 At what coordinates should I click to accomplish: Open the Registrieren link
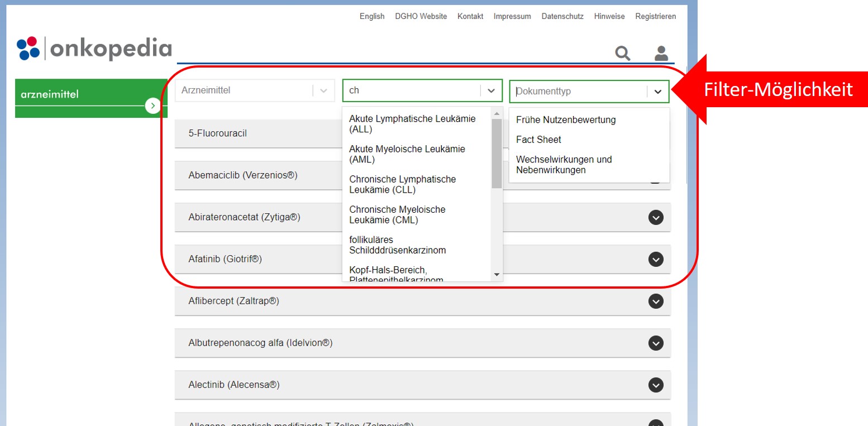click(655, 16)
